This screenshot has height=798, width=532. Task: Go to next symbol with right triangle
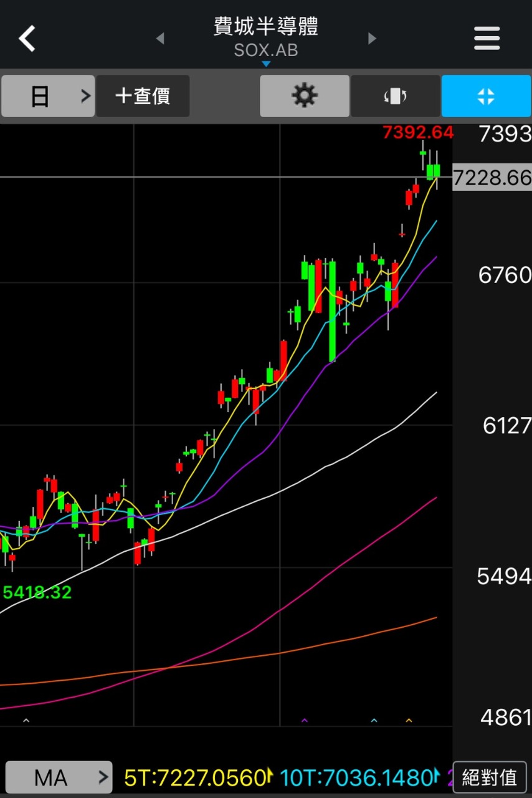[x=373, y=39]
